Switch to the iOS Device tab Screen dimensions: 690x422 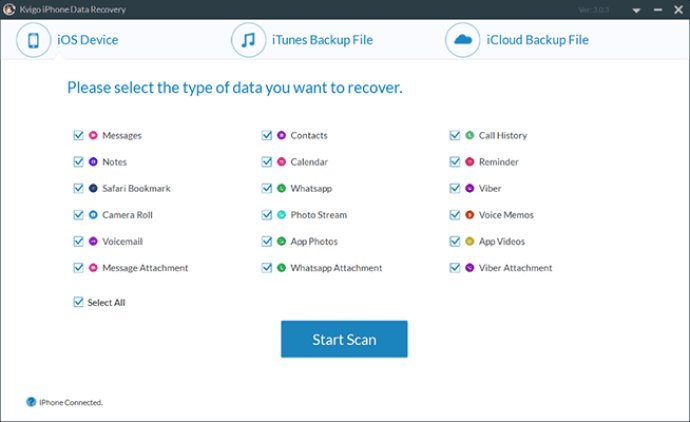point(68,40)
